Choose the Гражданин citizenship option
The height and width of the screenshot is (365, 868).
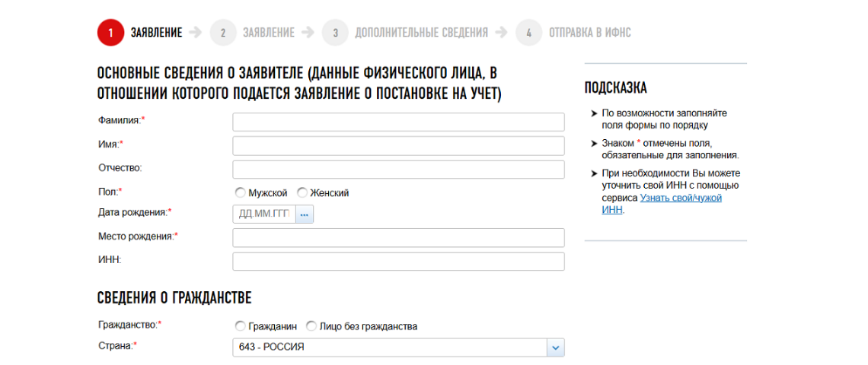coord(241,326)
